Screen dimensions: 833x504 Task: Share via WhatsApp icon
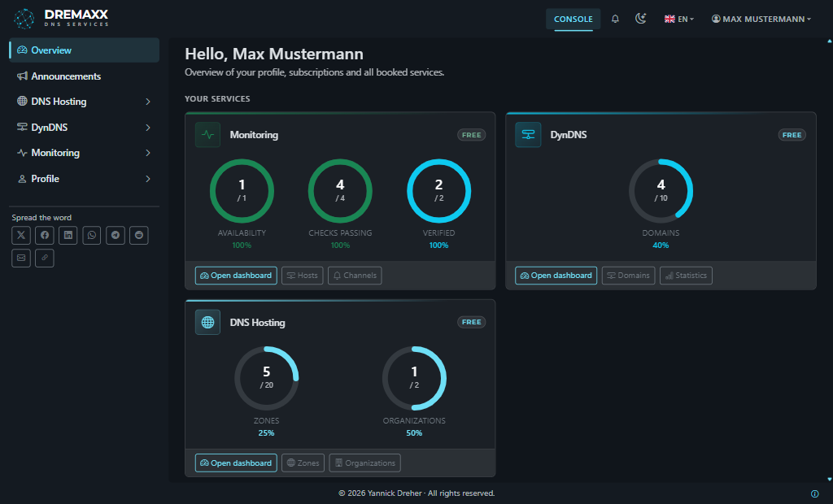point(92,235)
